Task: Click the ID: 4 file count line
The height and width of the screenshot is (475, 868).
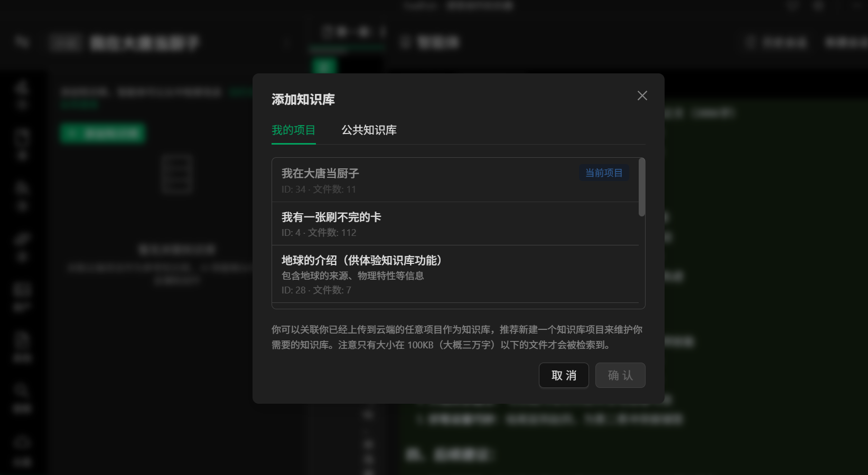Action: (x=319, y=233)
